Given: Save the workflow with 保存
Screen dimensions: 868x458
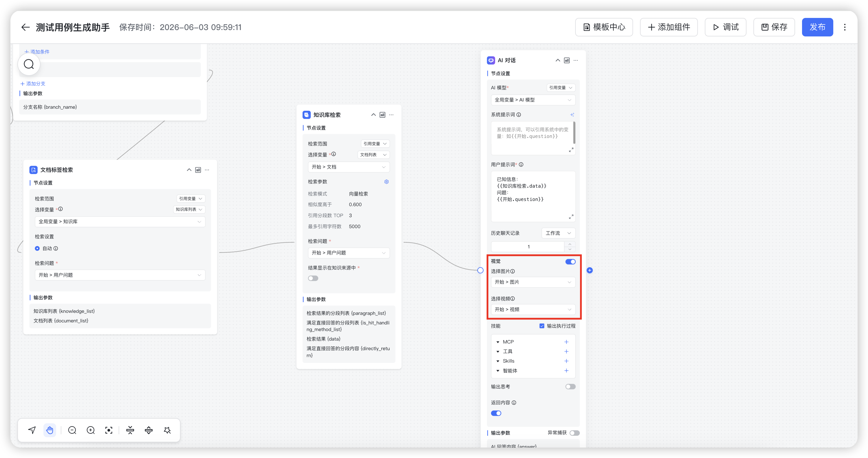Looking at the screenshot, I should [774, 27].
